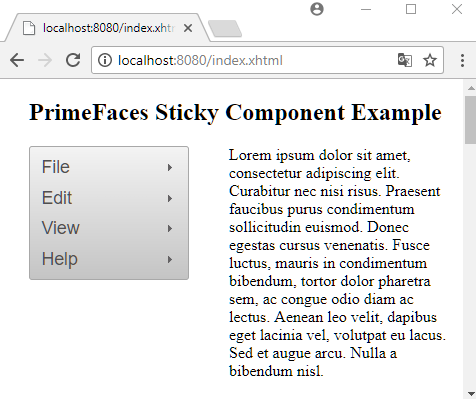The width and height of the screenshot is (476, 399).
Task: Close the localhost:8080 tab
Action: pyautogui.click(x=188, y=28)
